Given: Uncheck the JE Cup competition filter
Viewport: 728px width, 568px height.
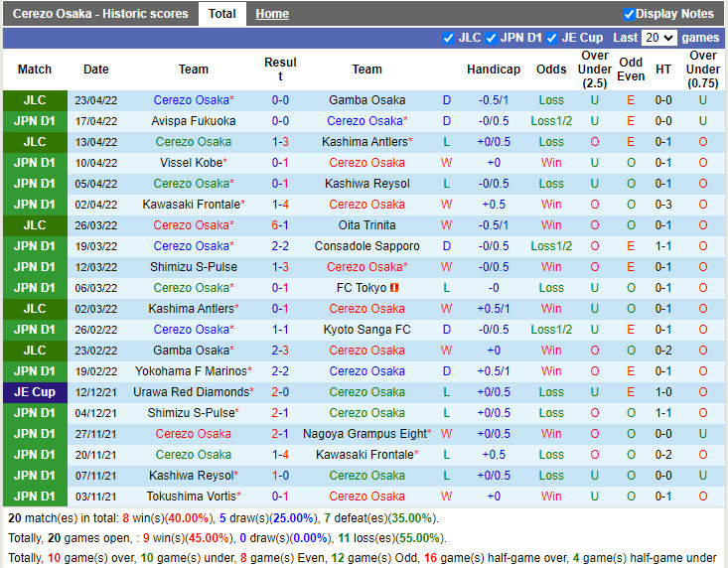Looking at the screenshot, I should [x=551, y=38].
